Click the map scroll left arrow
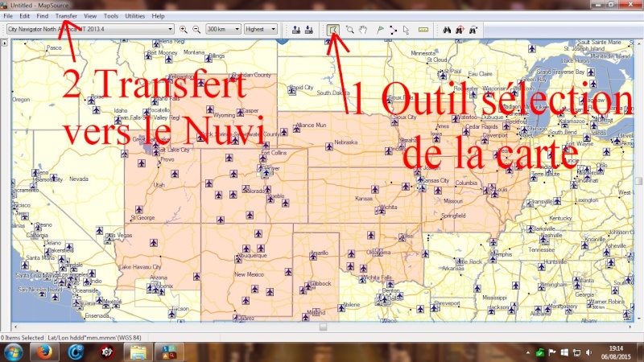644x362 pixels. click(15, 327)
